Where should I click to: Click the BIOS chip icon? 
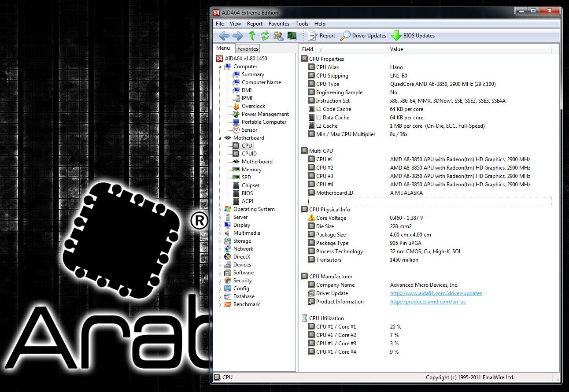tap(236, 193)
